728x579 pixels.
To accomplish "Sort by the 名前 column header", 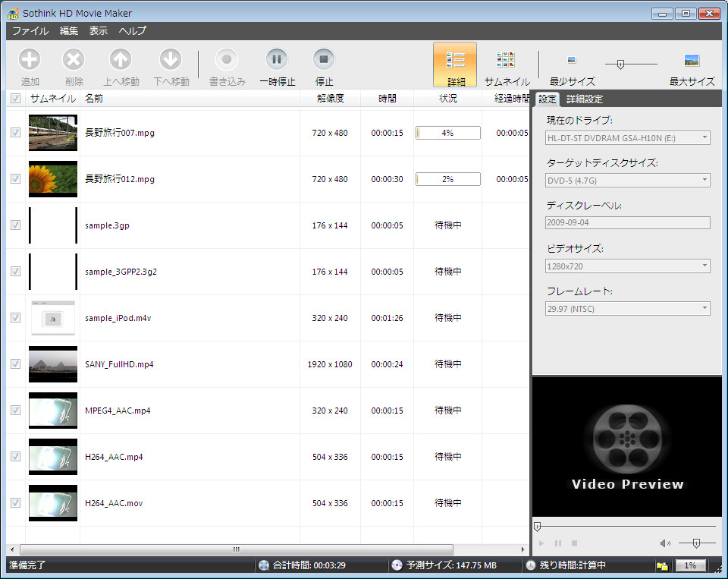I will click(x=190, y=99).
